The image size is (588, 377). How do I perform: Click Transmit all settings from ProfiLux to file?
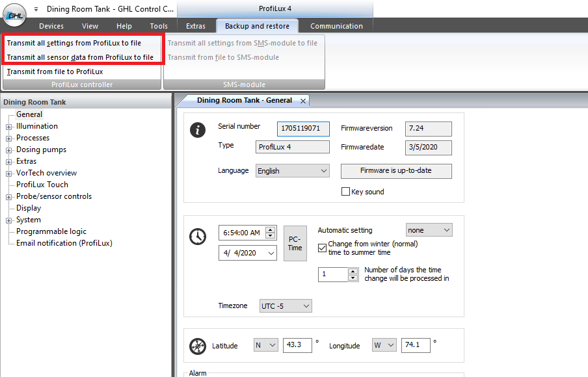(x=74, y=43)
